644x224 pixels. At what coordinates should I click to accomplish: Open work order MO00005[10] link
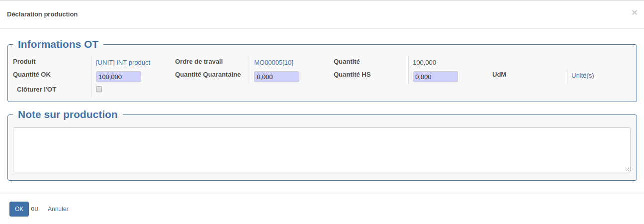(x=274, y=62)
